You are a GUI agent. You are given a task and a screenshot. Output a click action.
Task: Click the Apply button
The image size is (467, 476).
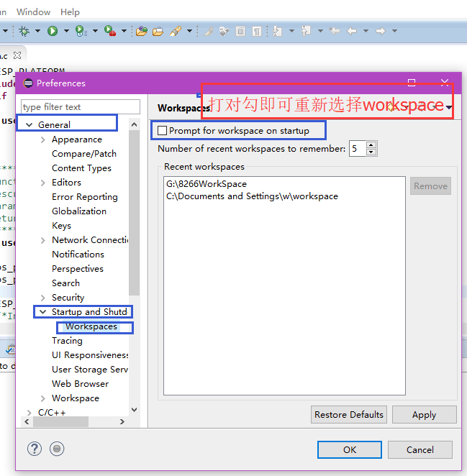(424, 414)
